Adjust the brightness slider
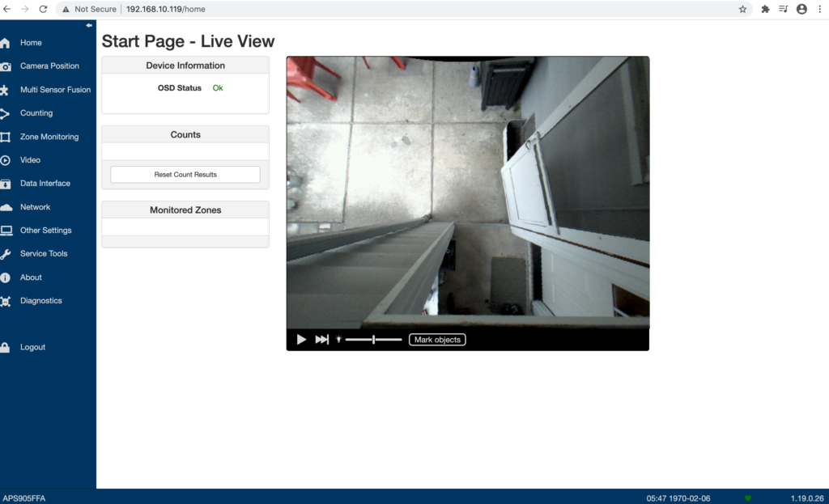Image resolution: width=829 pixels, height=504 pixels. [x=373, y=340]
